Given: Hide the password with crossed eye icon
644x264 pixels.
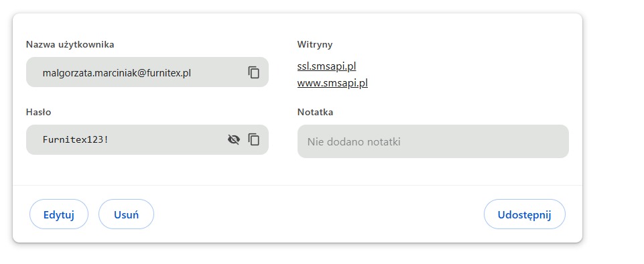Looking at the screenshot, I should click(234, 140).
